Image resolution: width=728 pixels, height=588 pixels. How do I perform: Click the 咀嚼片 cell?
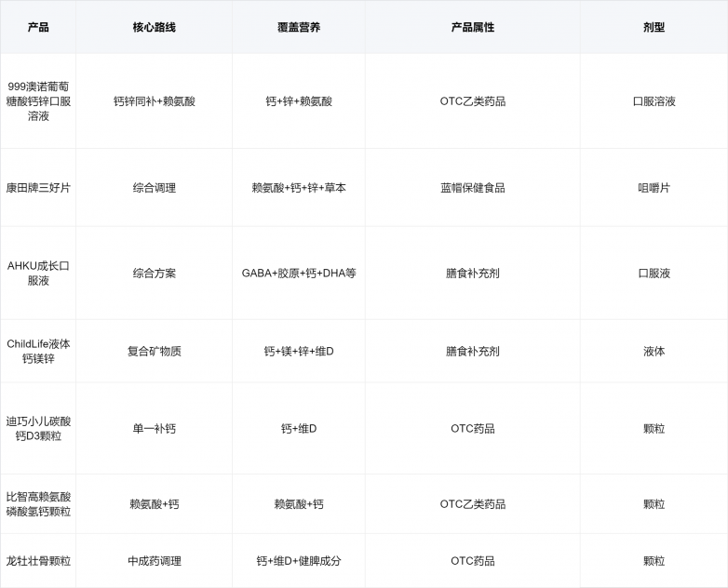click(x=654, y=188)
